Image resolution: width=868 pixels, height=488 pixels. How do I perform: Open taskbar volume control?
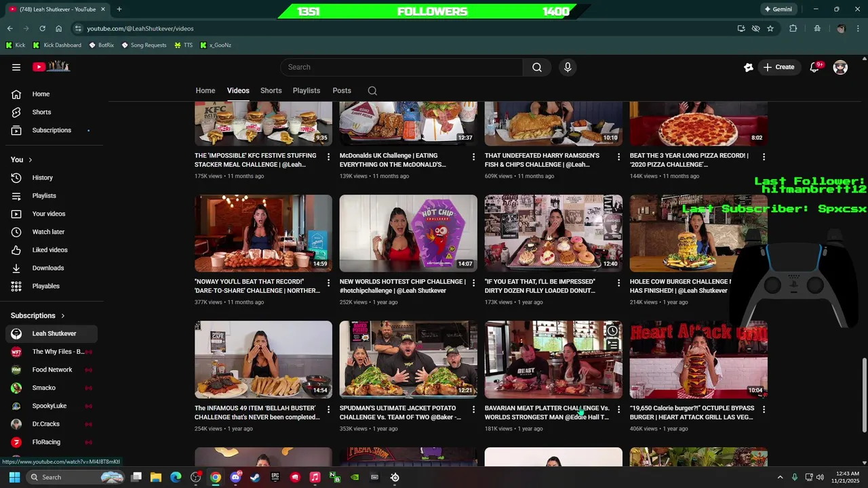(820, 477)
